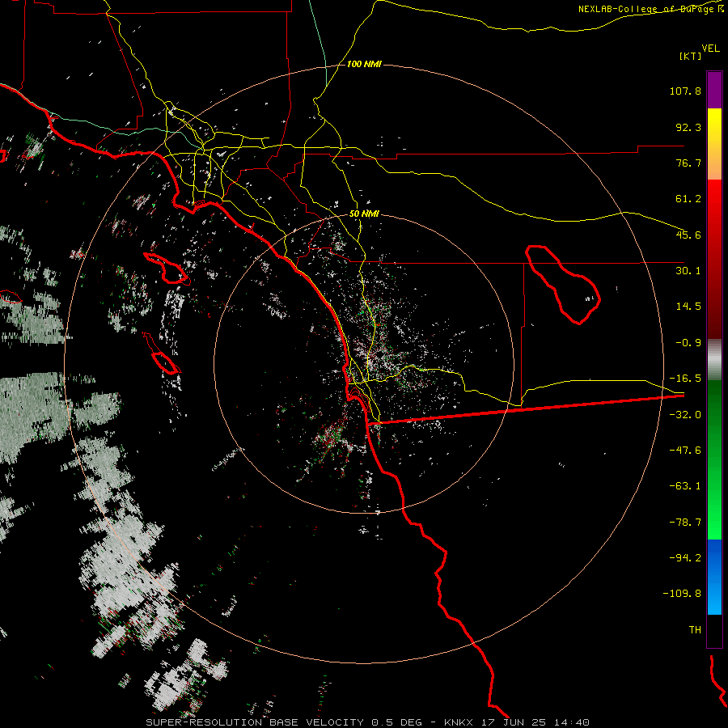This screenshot has width=728, height=728.
Task: Click the VEL legend title
Action: coord(710,48)
